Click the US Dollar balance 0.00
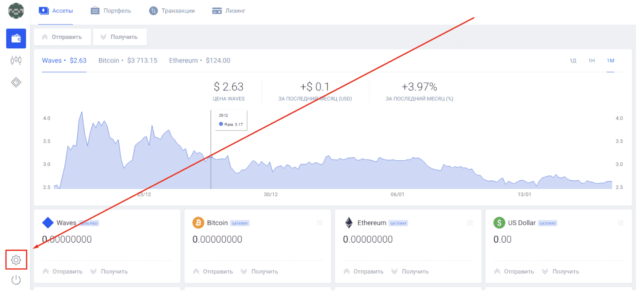 (503, 239)
